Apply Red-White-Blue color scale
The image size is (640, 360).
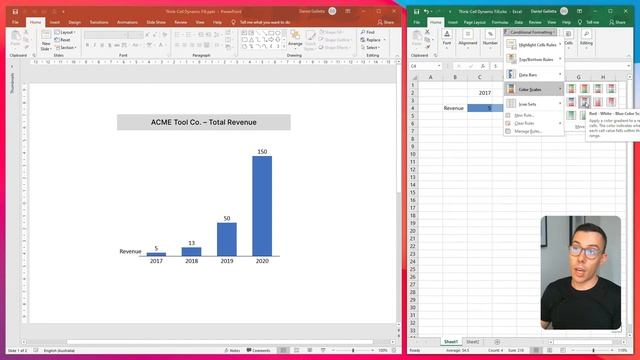pos(584,102)
